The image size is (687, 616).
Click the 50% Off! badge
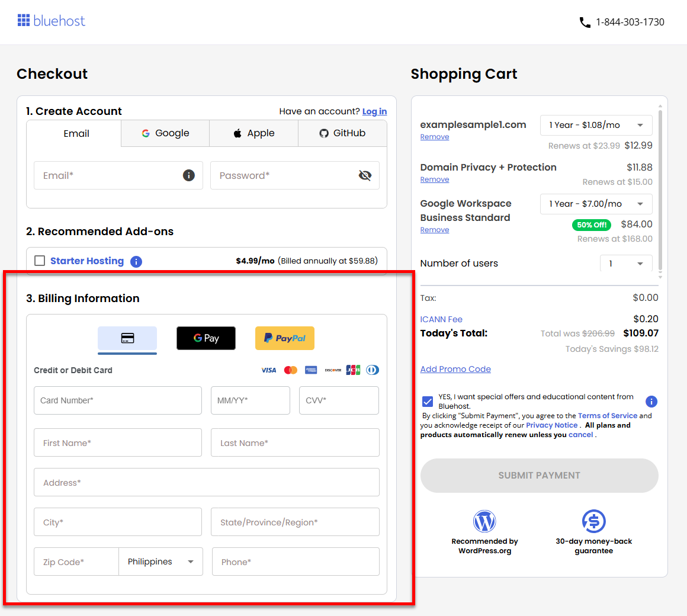(x=592, y=225)
